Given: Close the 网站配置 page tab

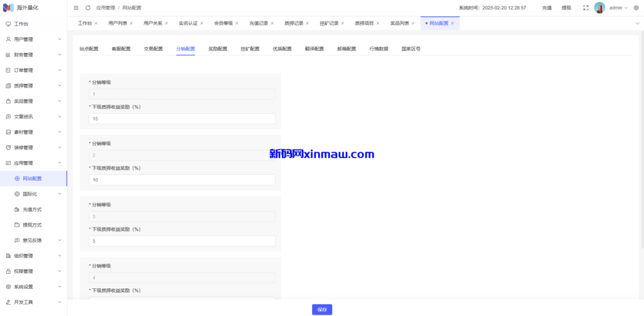Looking at the screenshot, I should click(x=452, y=23).
